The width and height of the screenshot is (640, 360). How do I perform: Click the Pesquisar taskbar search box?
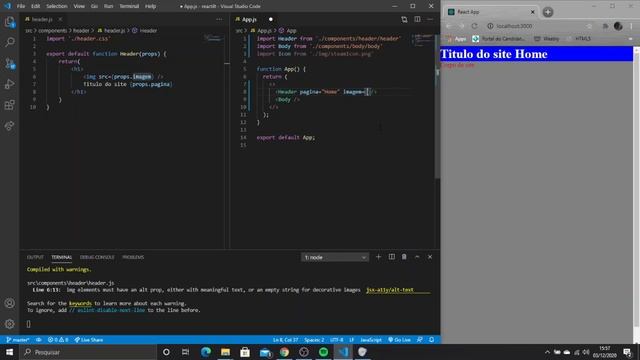coord(88,352)
